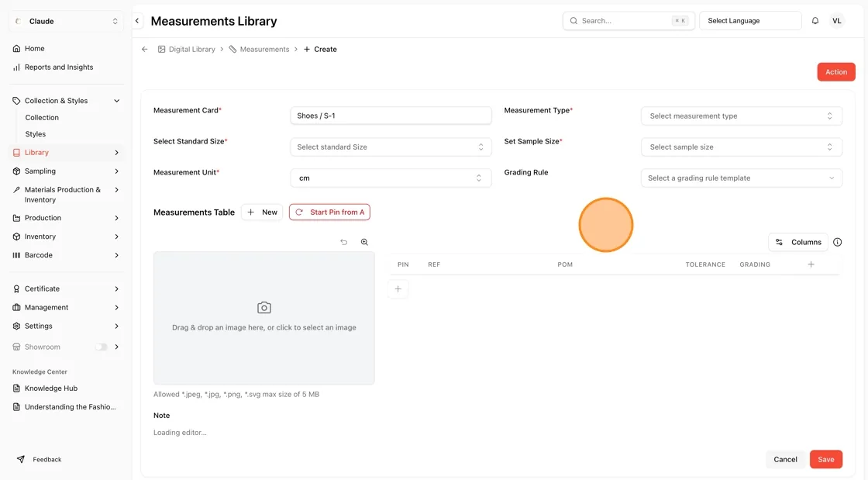Open the grading rule template dropdown
This screenshot has width=868, height=480.
pyautogui.click(x=741, y=178)
